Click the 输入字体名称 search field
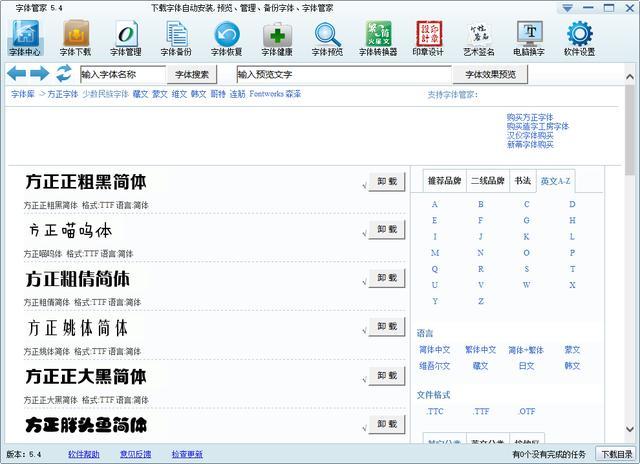640x464 pixels. (x=121, y=74)
